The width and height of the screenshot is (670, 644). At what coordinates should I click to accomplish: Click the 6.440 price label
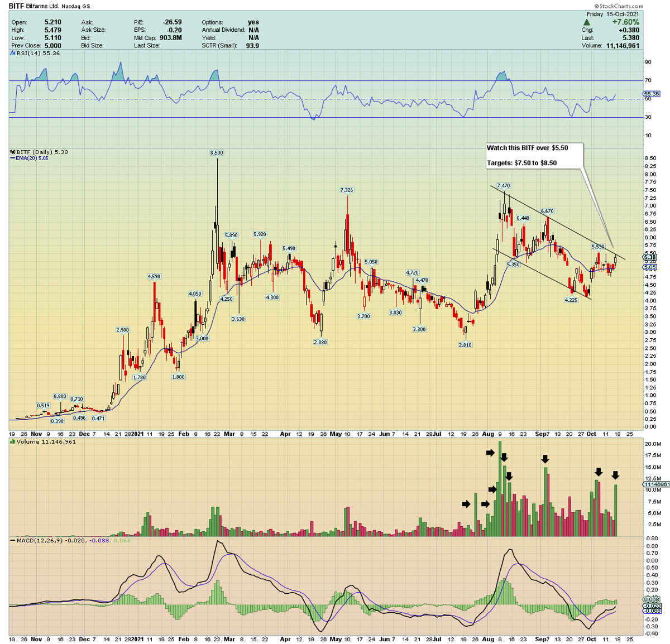[x=523, y=218]
